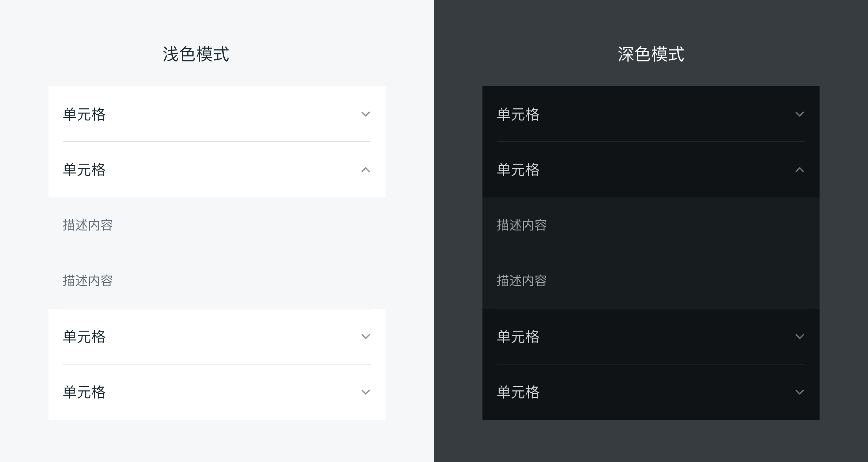The image size is (868, 462).
Task: Select first 单元格 label in light panel
Action: (x=84, y=114)
